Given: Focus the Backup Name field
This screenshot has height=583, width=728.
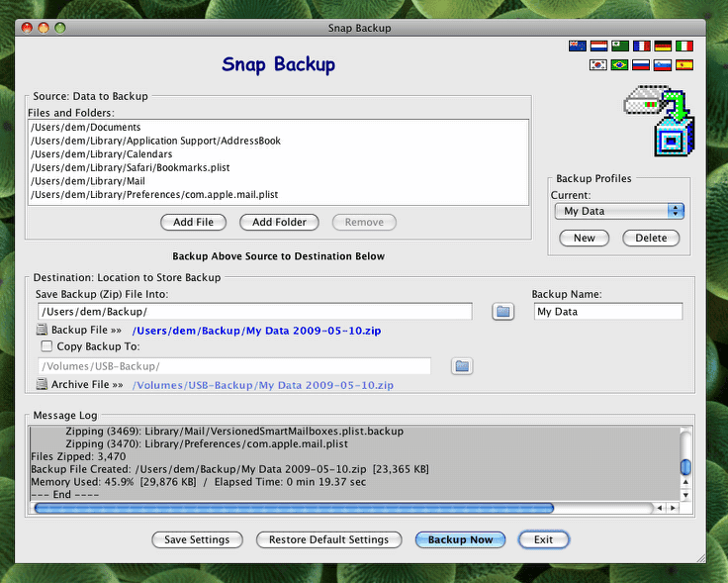Looking at the screenshot, I should click(x=607, y=311).
